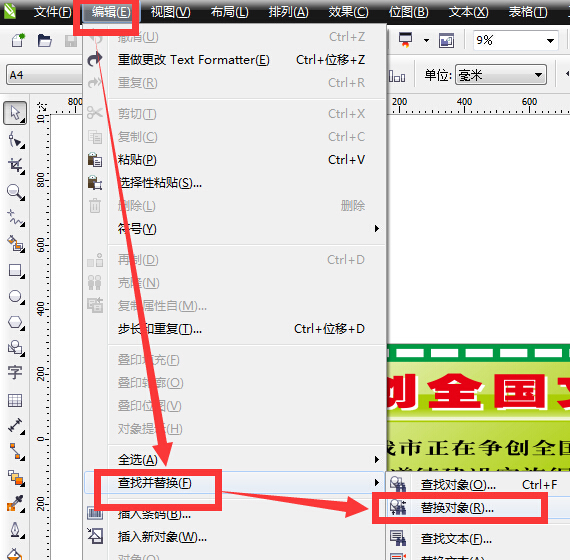Open the 布局(L) menu

(x=229, y=12)
